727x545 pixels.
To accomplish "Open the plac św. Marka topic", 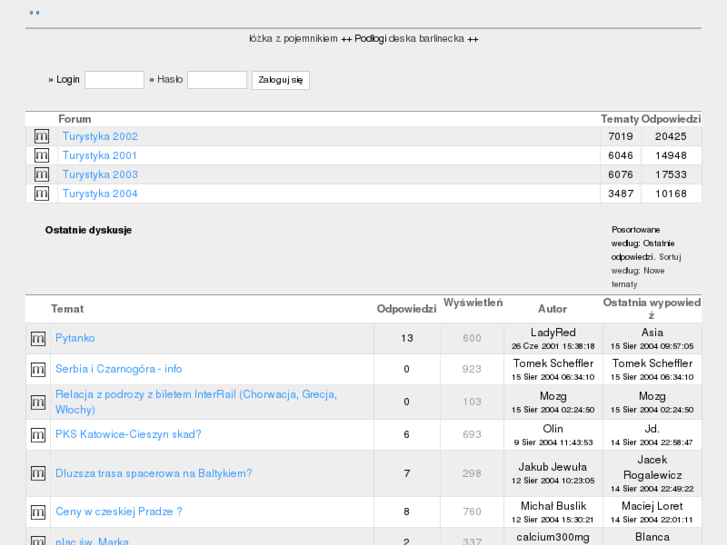I will (92, 541).
